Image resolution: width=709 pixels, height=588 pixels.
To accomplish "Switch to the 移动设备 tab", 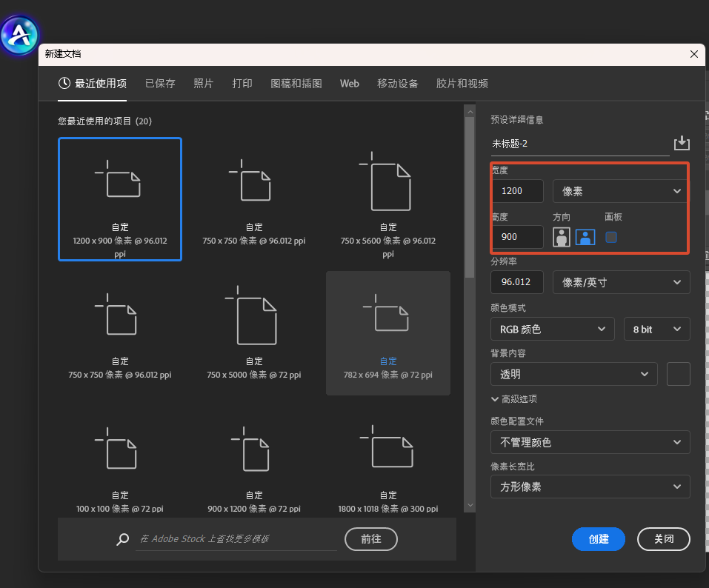I will 397,84.
